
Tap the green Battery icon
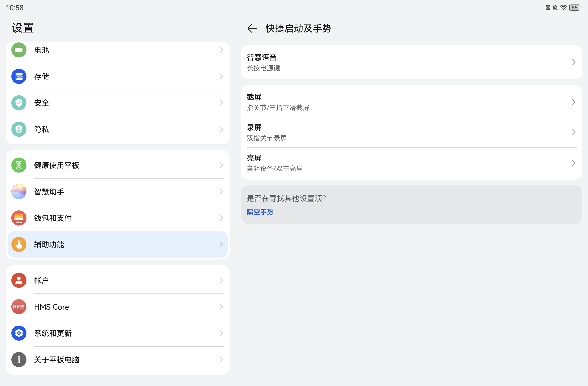tap(19, 50)
